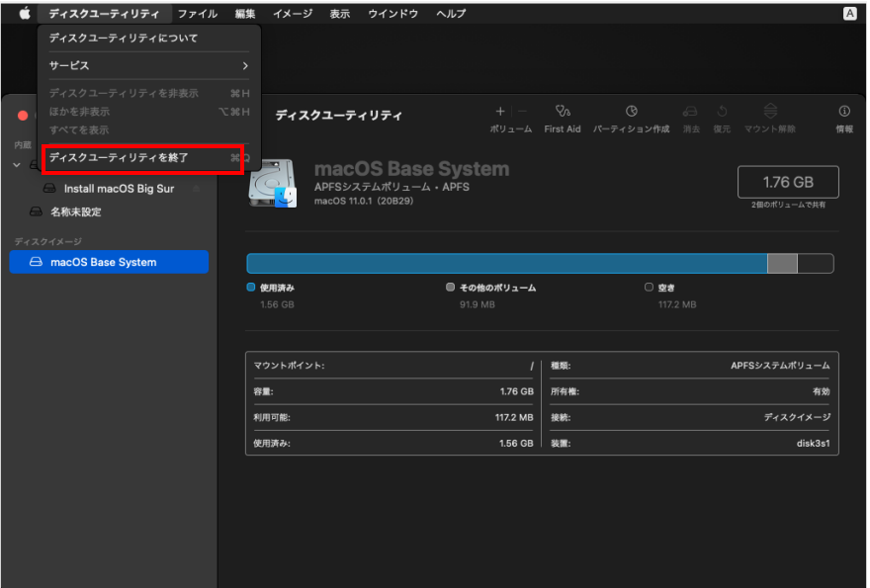Click the マウントポイント row label
This screenshot has width=870, height=588.
(x=289, y=366)
